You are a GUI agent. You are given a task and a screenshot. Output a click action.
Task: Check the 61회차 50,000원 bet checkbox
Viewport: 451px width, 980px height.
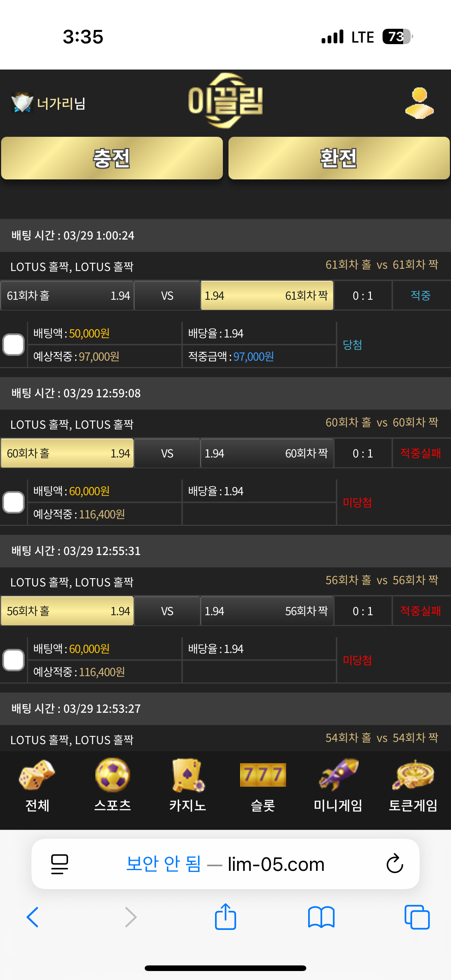[14, 345]
